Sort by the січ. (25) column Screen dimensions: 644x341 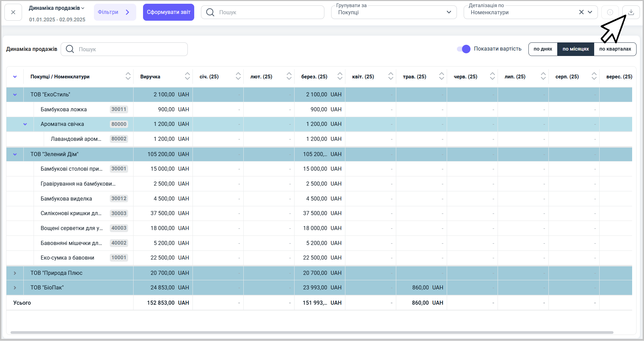click(x=238, y=76)
